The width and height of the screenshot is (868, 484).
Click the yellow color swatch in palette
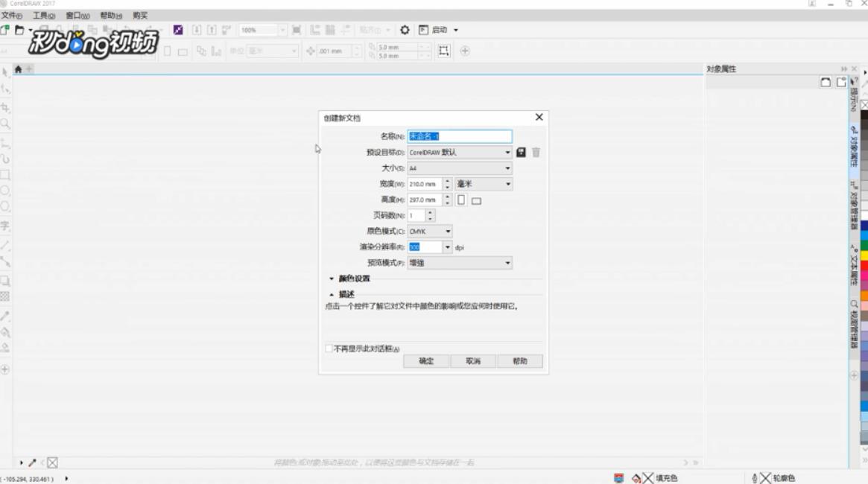click(x=864, y=256)
